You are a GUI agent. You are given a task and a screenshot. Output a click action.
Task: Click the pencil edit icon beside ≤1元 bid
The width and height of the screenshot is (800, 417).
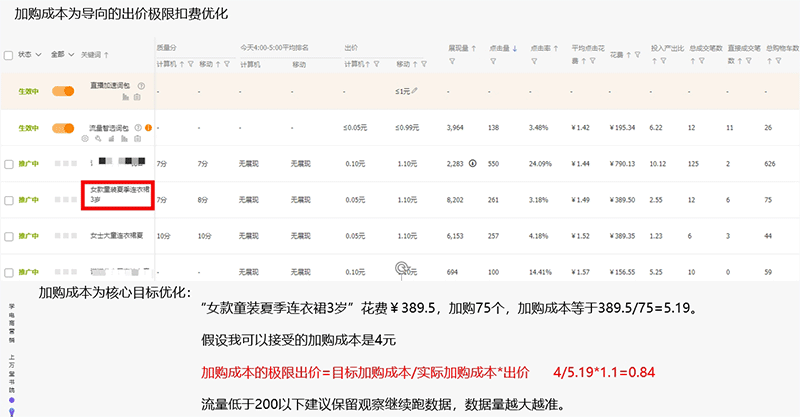tap(417, 91)
